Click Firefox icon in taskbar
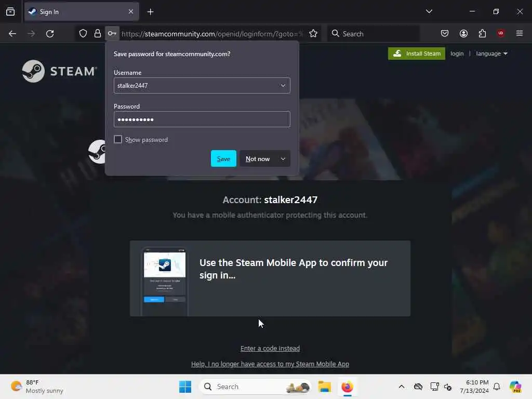Screen dimensions: 532x399 coord(347,387)
